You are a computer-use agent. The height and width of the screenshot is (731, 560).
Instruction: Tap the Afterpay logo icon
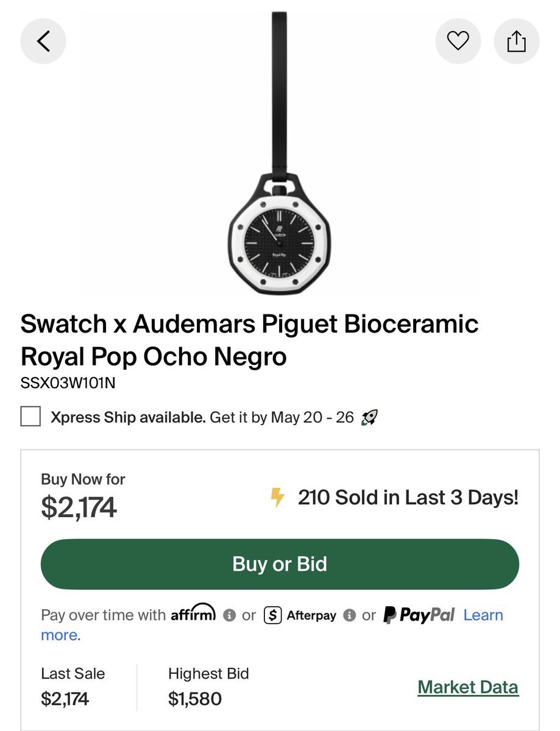pyautogui.click(x=272, y=615)
